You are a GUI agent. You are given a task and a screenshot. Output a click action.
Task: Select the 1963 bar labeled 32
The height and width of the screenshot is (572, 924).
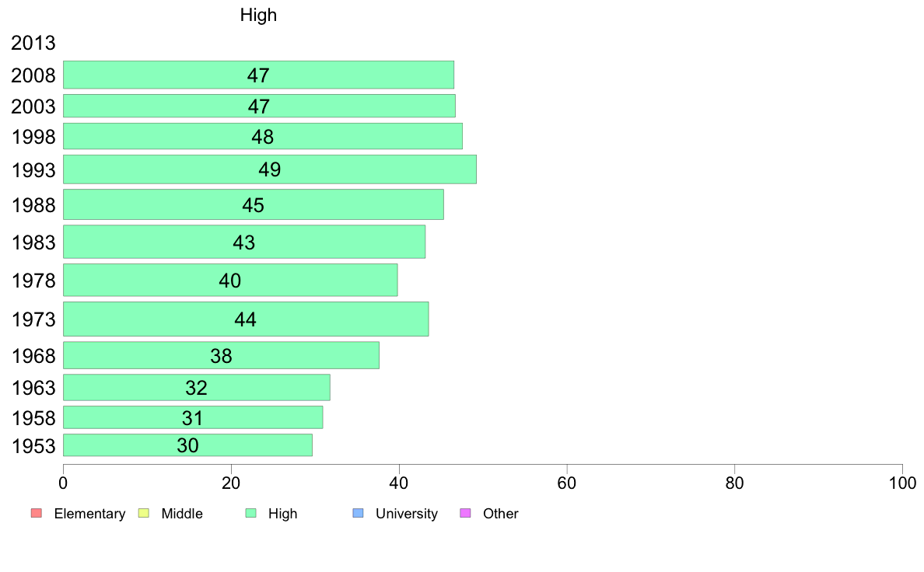(x=196, y=388)
